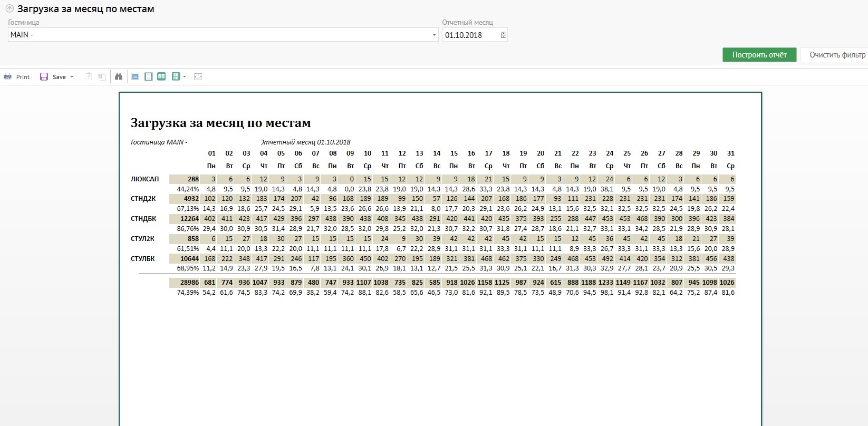The width and height of the screenshot is (868, 426).
Task: Save the report with the floppy disk icon
Action: pos(44,77)
